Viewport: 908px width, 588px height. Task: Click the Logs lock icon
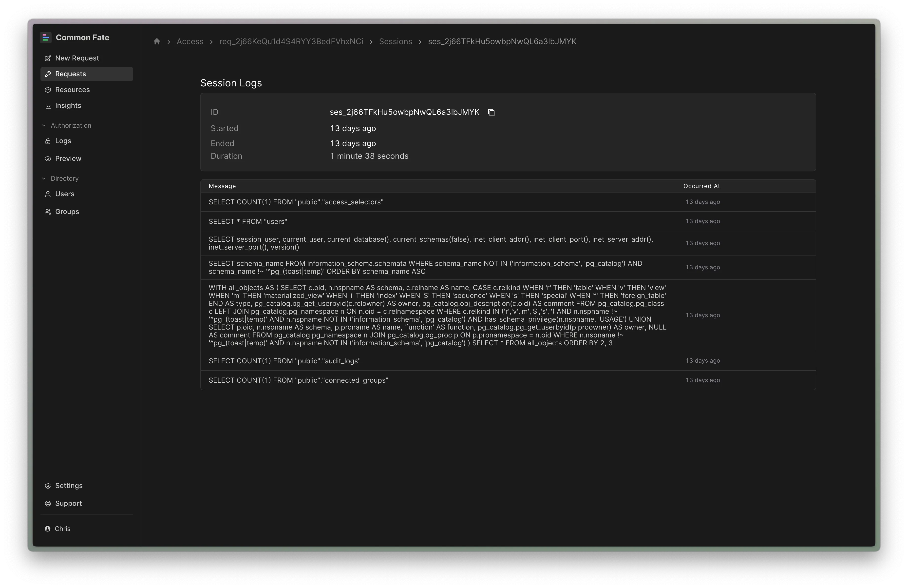pos(48,141)
